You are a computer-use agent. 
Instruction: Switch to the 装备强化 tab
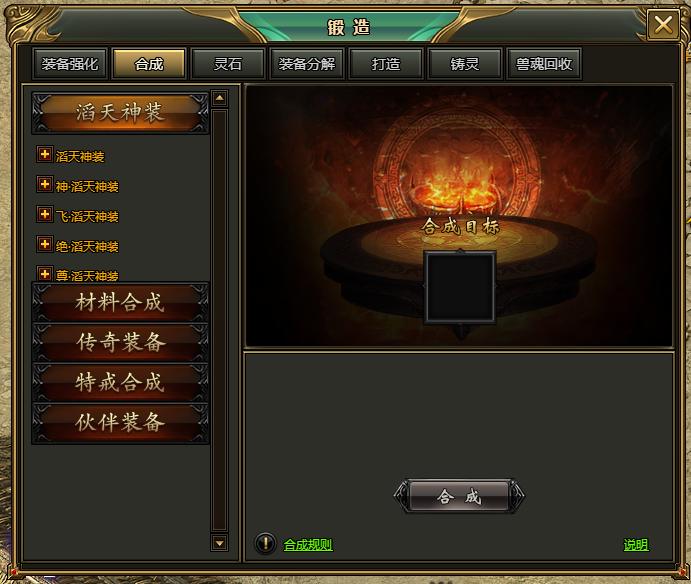[70, 64]
